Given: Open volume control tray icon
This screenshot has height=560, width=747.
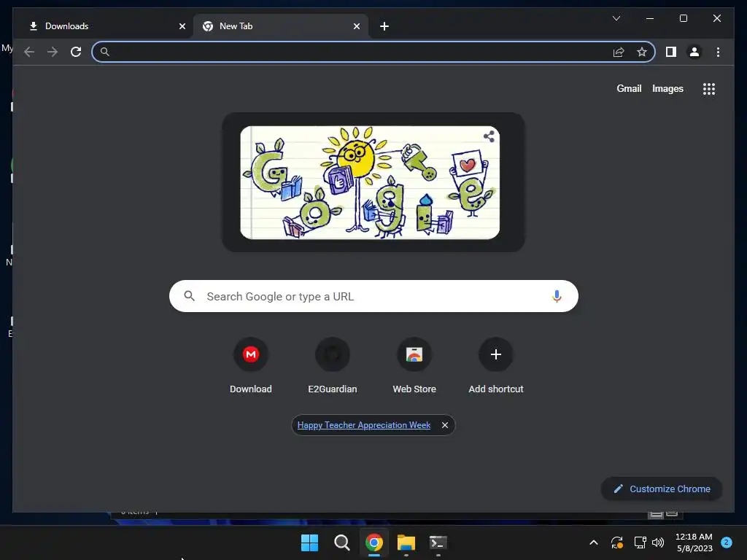Looking at the screenshot, I should [658, 542].
